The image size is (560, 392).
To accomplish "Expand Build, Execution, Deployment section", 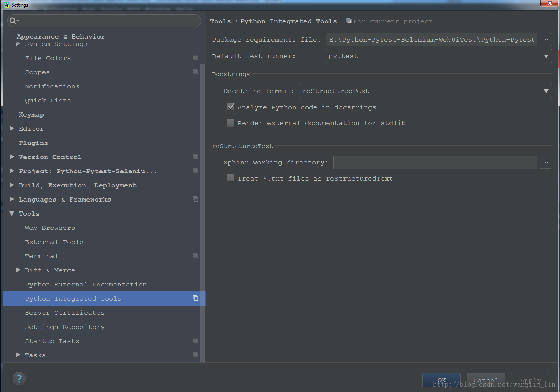I will click(12, 185).
